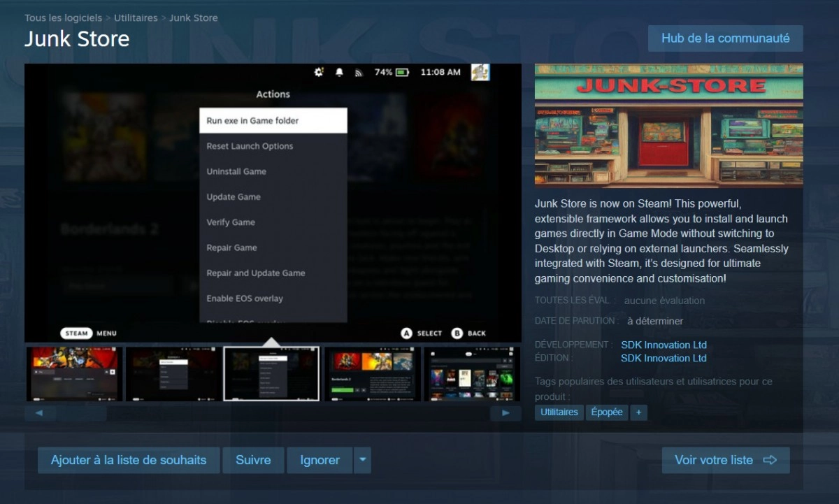Open Voir votre liste
Screen dimensions: 839x504
pos(726,460)
